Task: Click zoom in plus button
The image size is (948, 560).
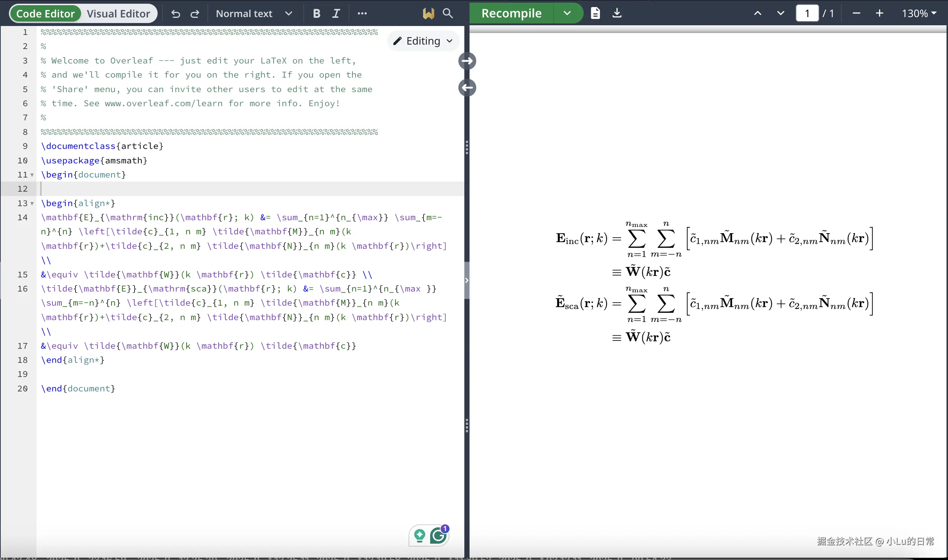Action: point(879,13)
